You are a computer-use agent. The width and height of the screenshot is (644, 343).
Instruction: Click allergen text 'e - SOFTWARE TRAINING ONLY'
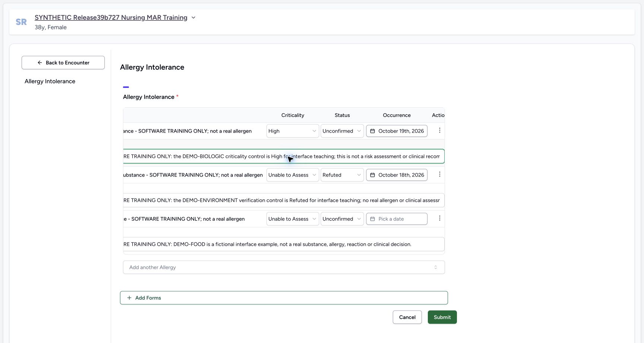[184, 219]
